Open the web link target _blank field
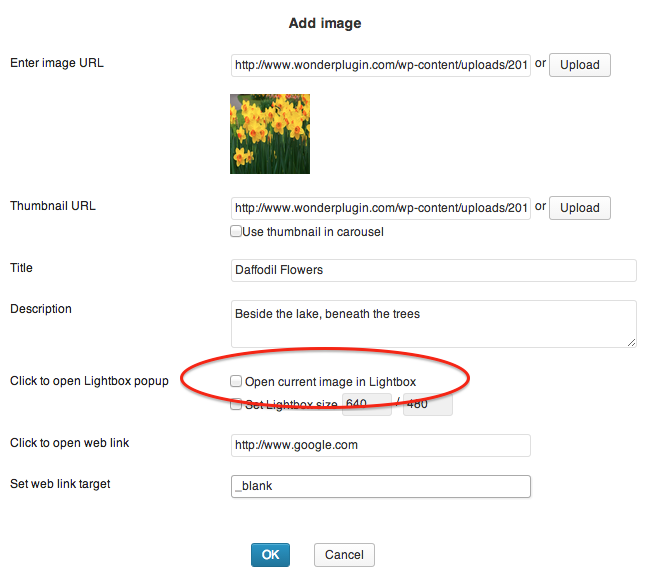 (380, 486)
